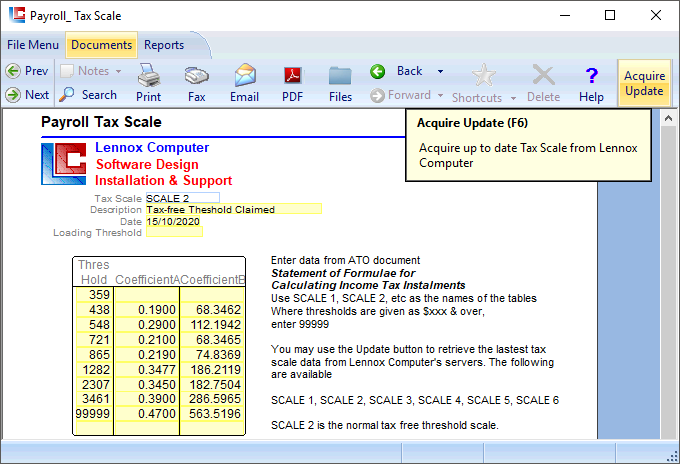The image size is (680, 464).
Task: Expand the Forward history dropdown
Action: (440, 95)
